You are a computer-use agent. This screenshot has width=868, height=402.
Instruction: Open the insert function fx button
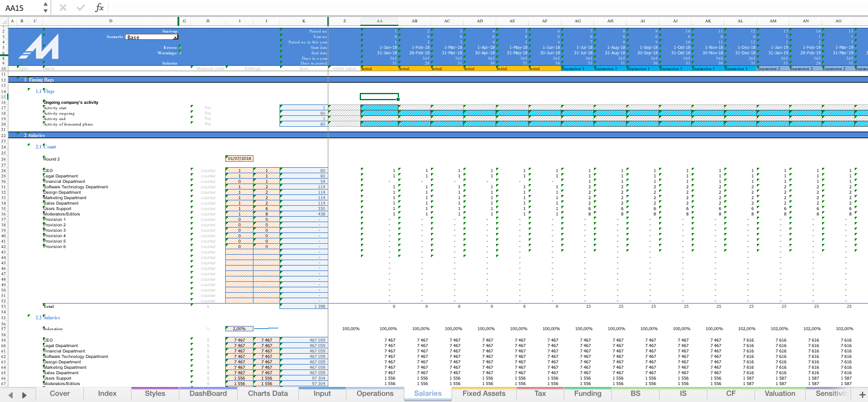click(100, 8)
